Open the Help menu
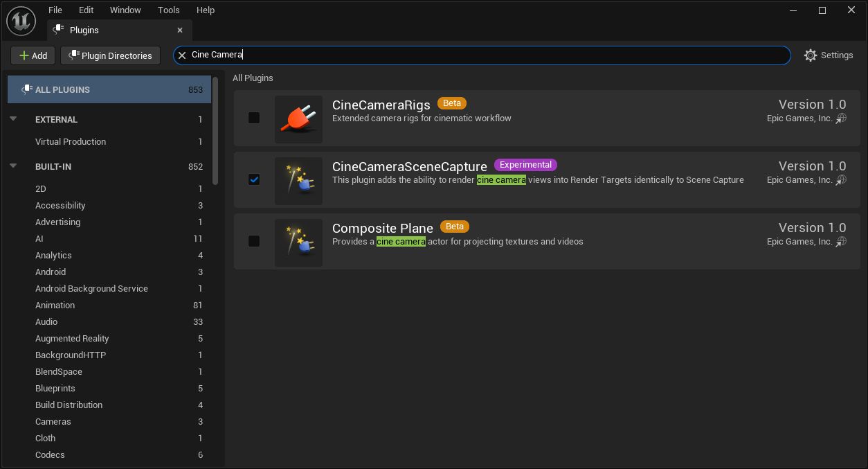868x469 pixels. (x=206, y=10)
